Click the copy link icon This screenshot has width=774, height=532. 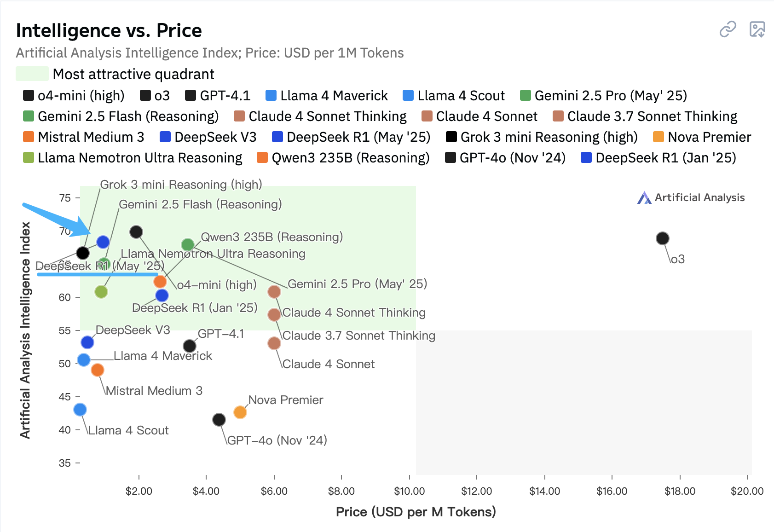coord(728,29)
